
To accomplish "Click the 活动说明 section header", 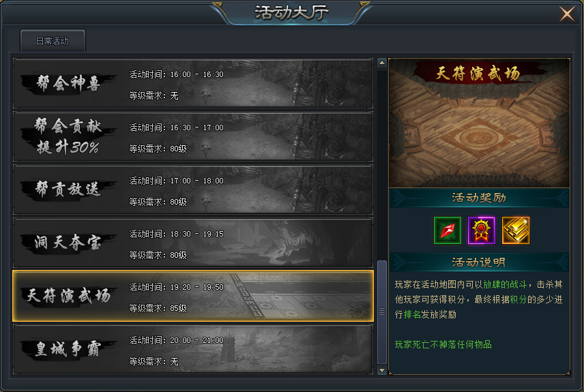I will [x=479, y=262].
